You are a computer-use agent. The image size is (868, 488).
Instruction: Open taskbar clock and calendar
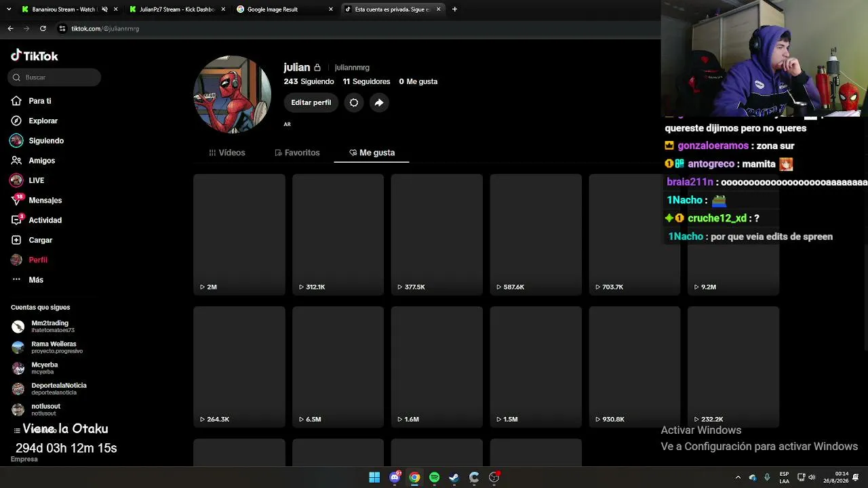835,477
